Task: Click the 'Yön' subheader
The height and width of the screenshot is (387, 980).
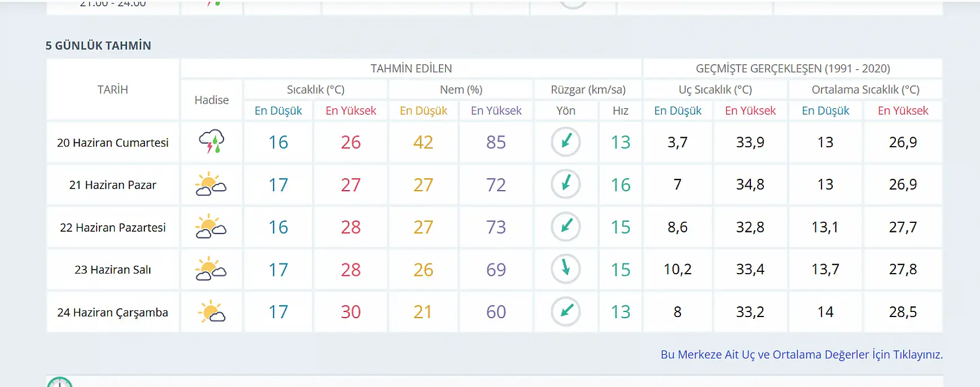Action: 566,111
